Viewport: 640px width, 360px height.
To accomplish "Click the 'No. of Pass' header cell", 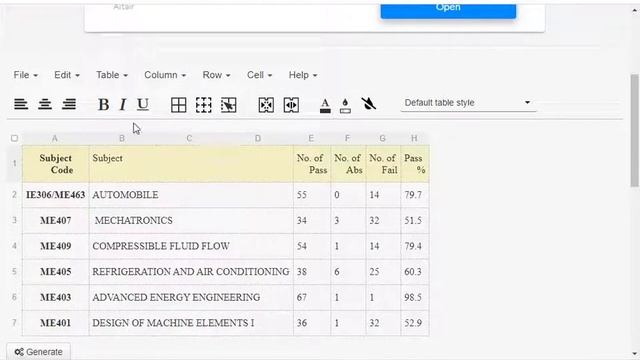I will [x=312, y=164].
